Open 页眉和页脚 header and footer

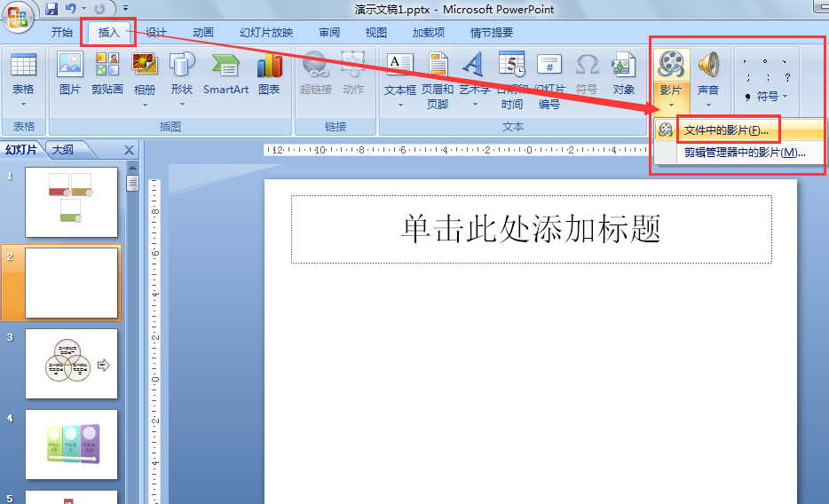pos(438,80)
